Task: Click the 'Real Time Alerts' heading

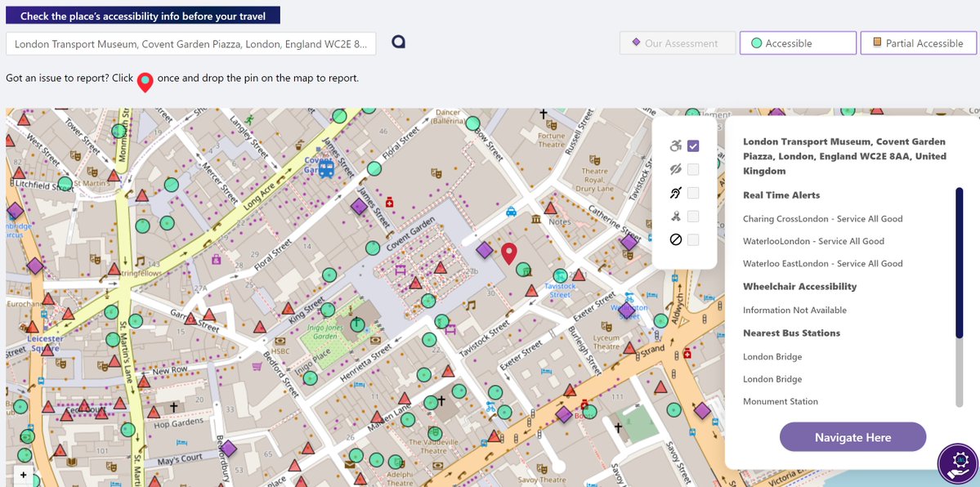Action: click(781, 195)
